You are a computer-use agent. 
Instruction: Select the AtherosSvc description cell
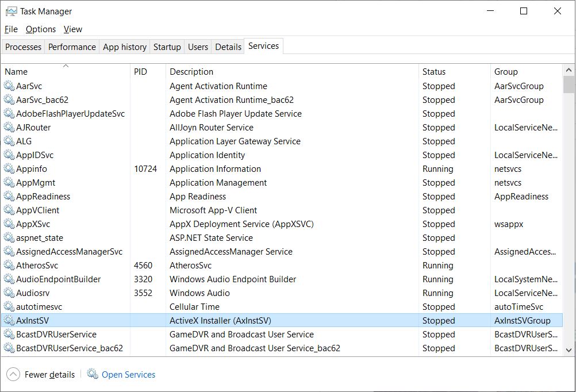[190, 266]
